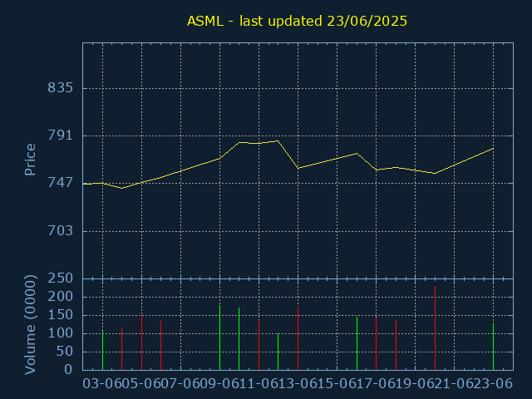Viewport: 532px width, 399px height.
Task: Click the 0 volume tick label
Action: pyautogui.click(x=68, y=369)
